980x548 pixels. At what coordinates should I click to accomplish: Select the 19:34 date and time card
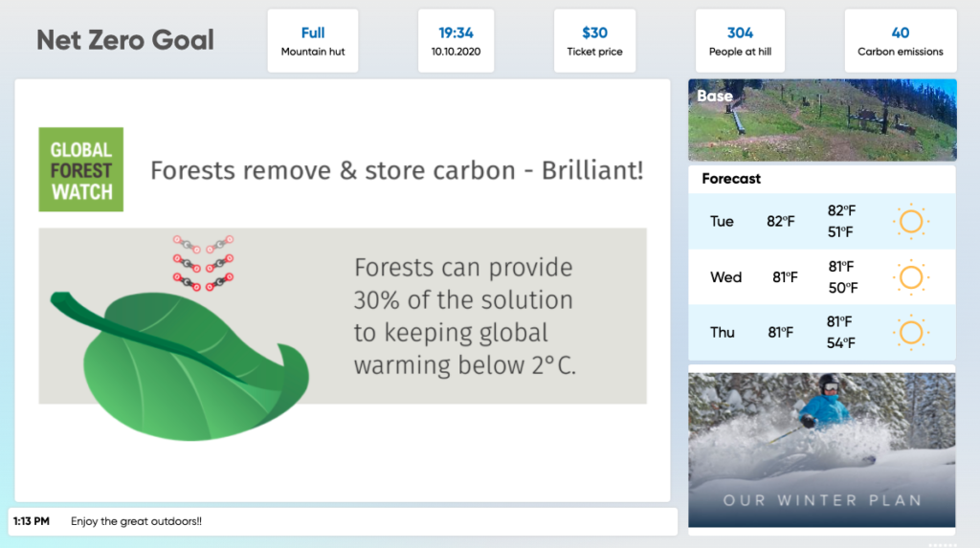pyautogui.click(x=456, y=40)
